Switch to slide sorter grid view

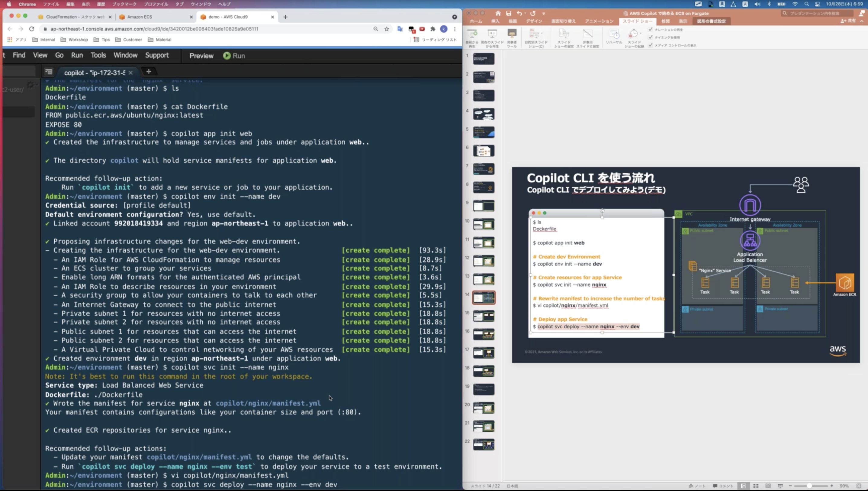[756, 486]
